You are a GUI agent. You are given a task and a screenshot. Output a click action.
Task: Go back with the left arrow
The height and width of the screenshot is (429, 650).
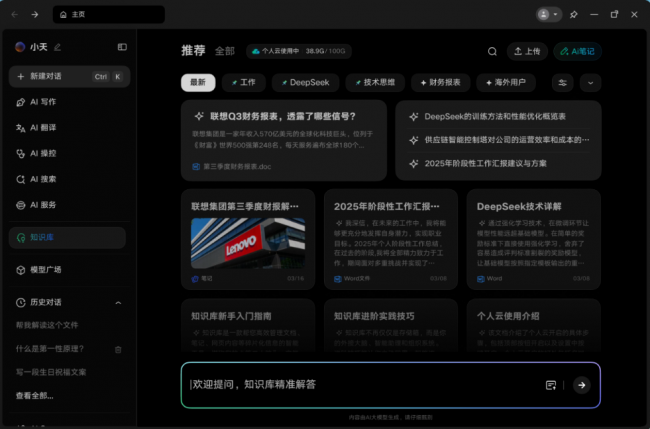tap(15, 15)
